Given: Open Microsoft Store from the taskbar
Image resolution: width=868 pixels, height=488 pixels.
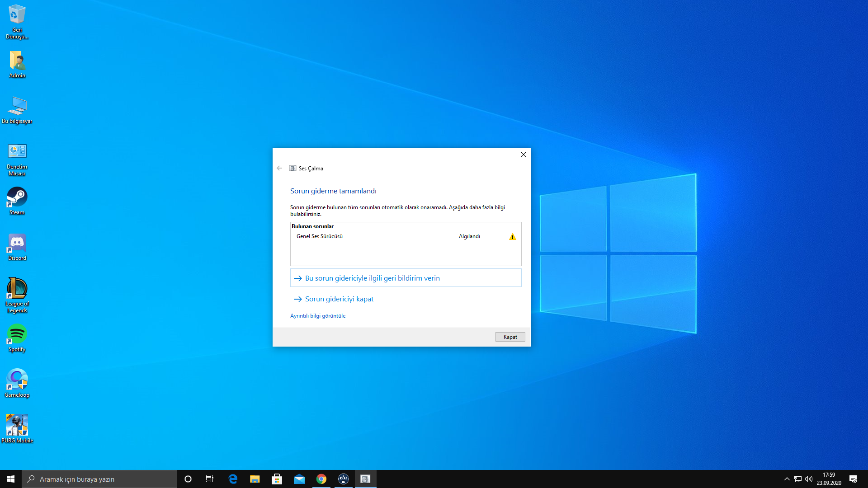Looking at the screenshot, I should 277,479.
